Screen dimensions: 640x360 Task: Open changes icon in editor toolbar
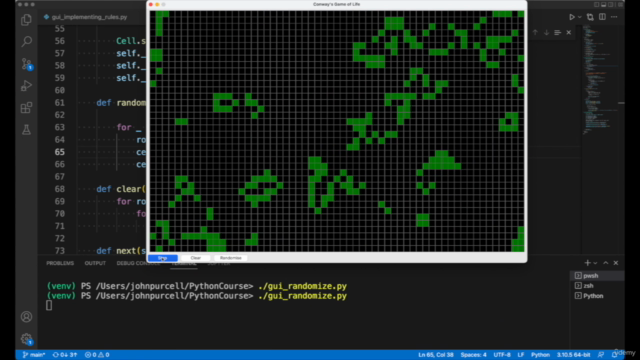pyautogui.click(x=590, y=17)
